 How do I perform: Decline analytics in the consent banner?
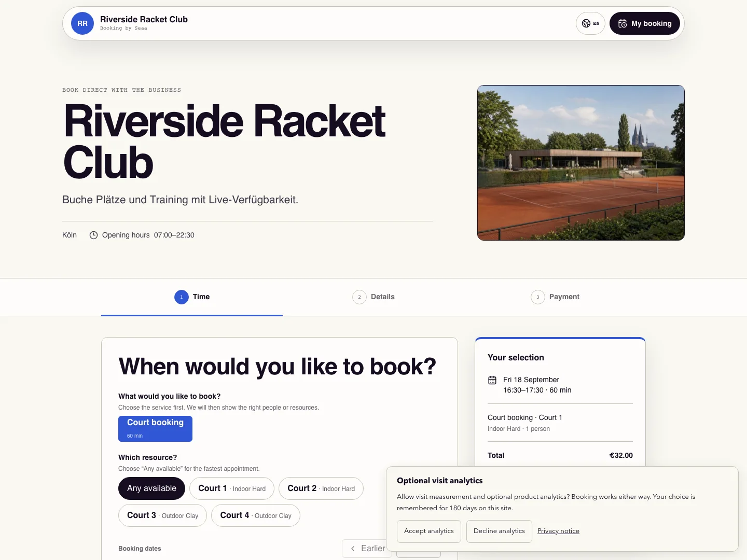click(x=499, y=531)
